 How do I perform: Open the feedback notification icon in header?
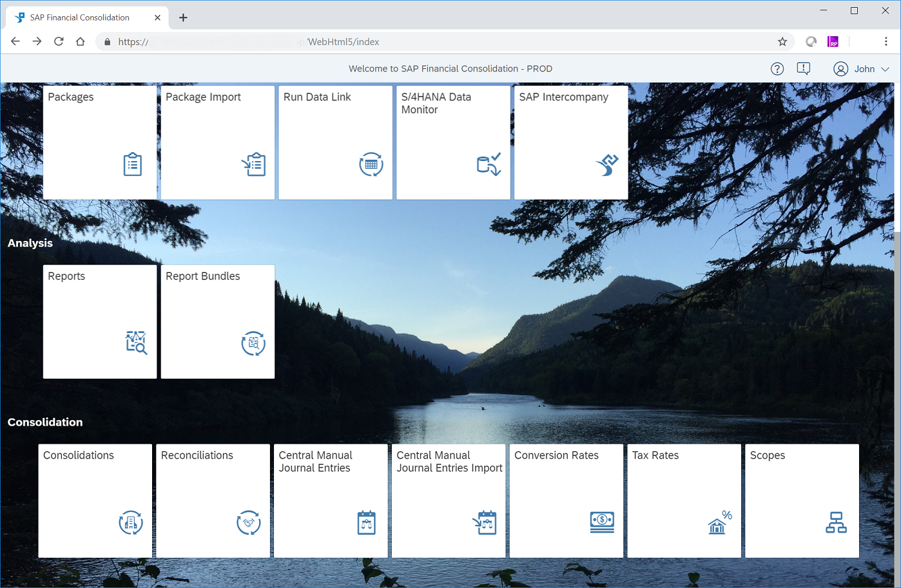pyautogui.click(x=804, y=69)
